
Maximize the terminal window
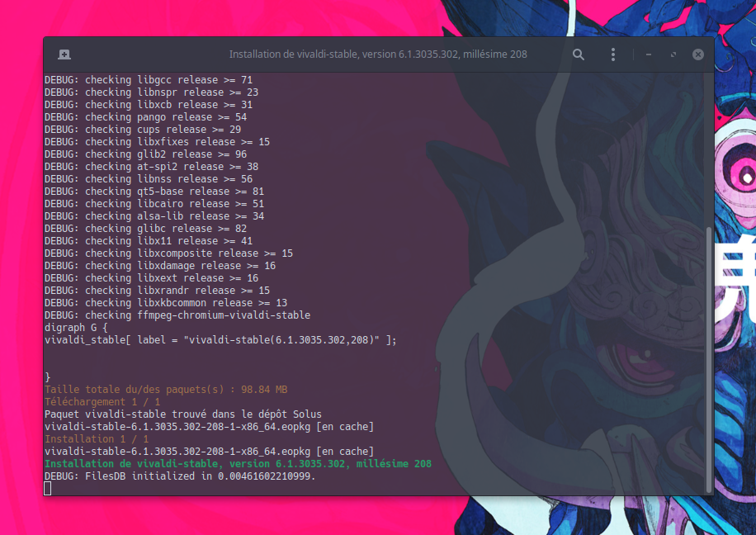673,54
